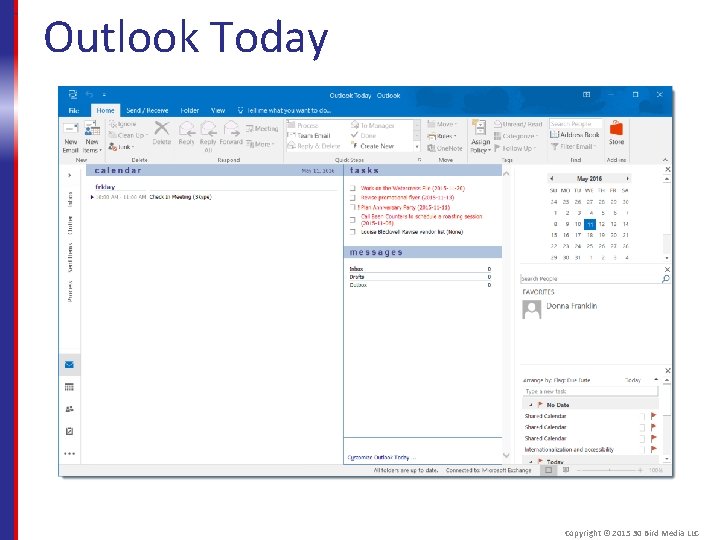Click the People icon in navigation bar

(69, 409)
